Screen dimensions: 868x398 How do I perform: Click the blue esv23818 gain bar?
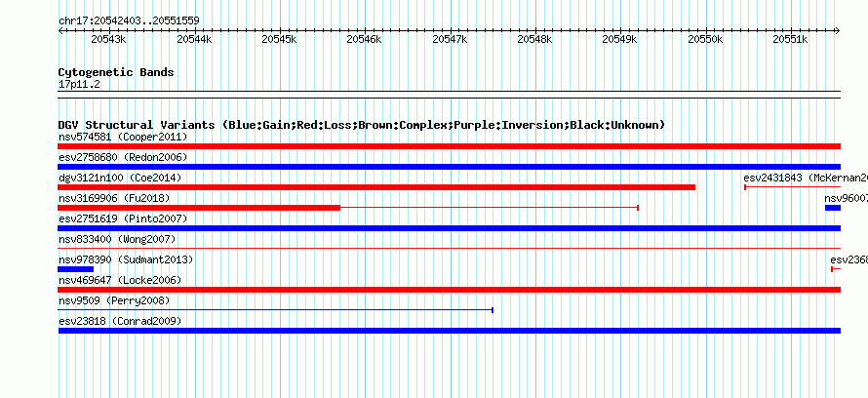449,331
